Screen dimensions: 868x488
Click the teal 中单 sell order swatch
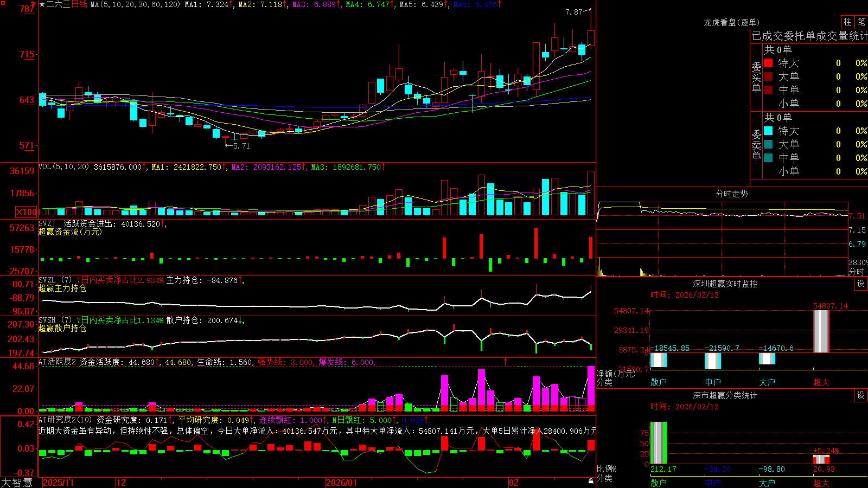point(768,158)
